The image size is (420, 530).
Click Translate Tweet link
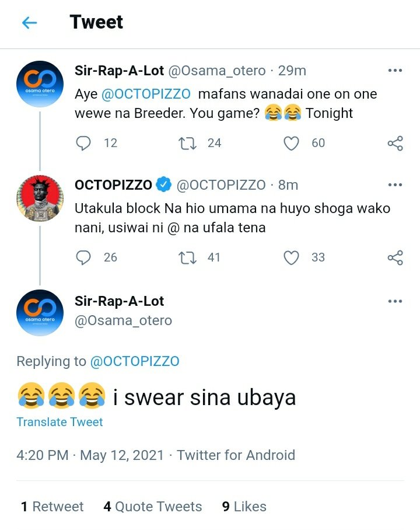tap(60, 422)
